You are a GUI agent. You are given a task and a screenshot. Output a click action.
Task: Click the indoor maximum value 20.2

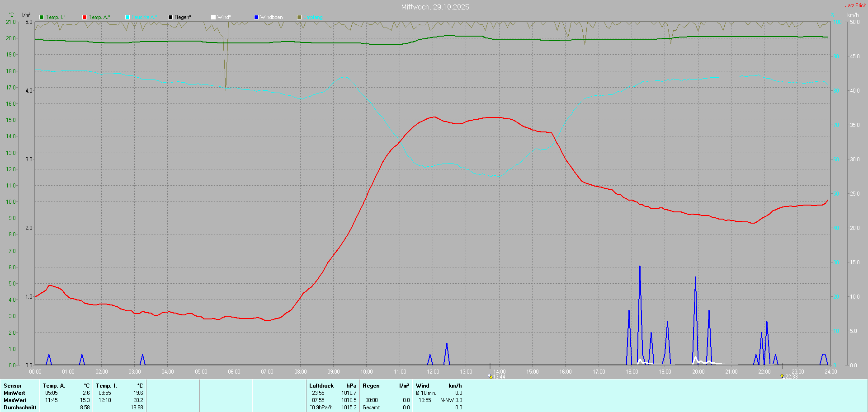(138, 400)
